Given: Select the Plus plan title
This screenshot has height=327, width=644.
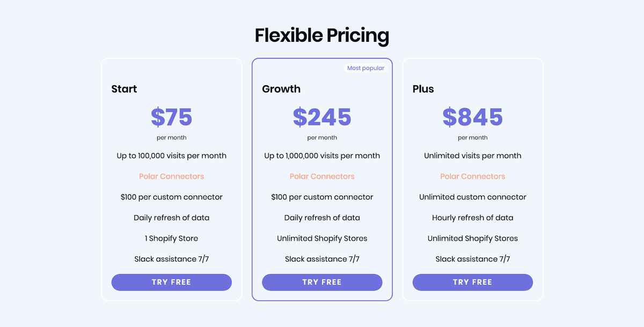Looking at the screenshot, I should pos(423,89).
